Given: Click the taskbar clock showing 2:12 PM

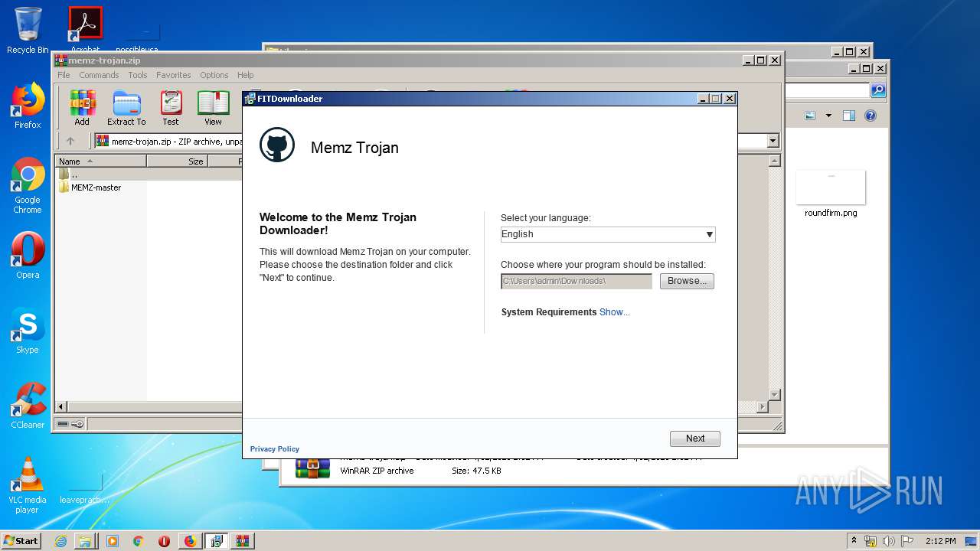Looking at the screenshot, I should [x=940, y=541].
